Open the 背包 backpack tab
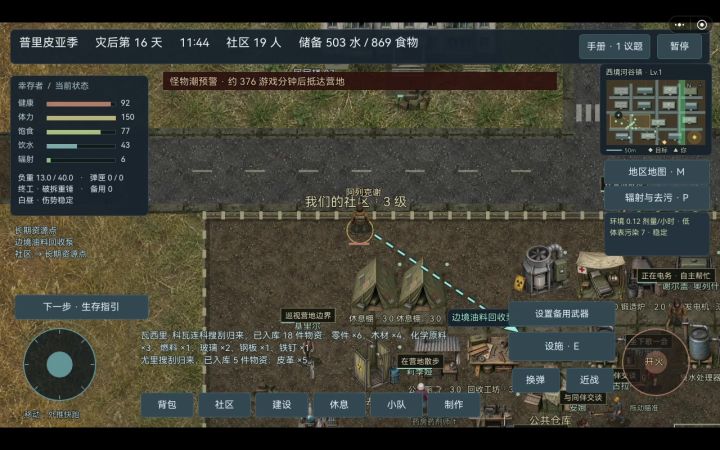720x450 pixels. 167,405
